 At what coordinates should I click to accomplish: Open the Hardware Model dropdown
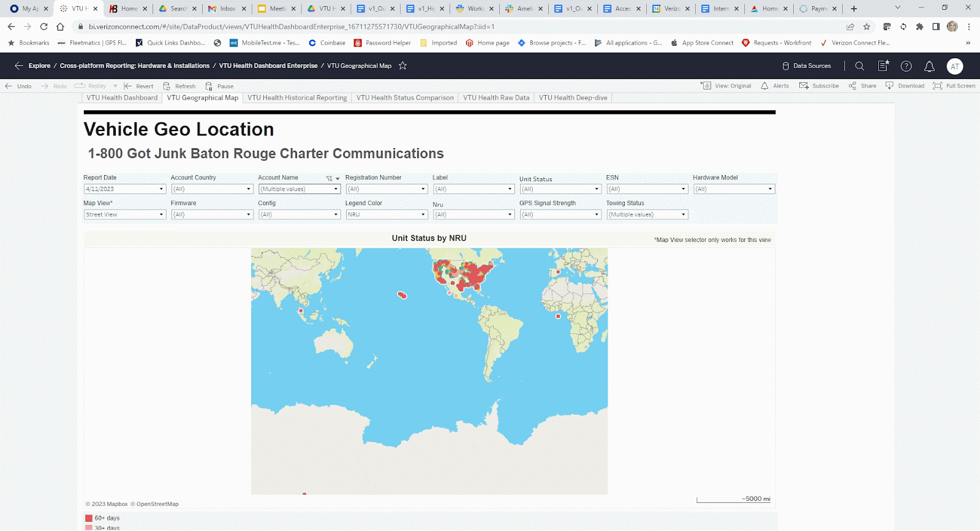pyautogui.click(x=770, y=189)
